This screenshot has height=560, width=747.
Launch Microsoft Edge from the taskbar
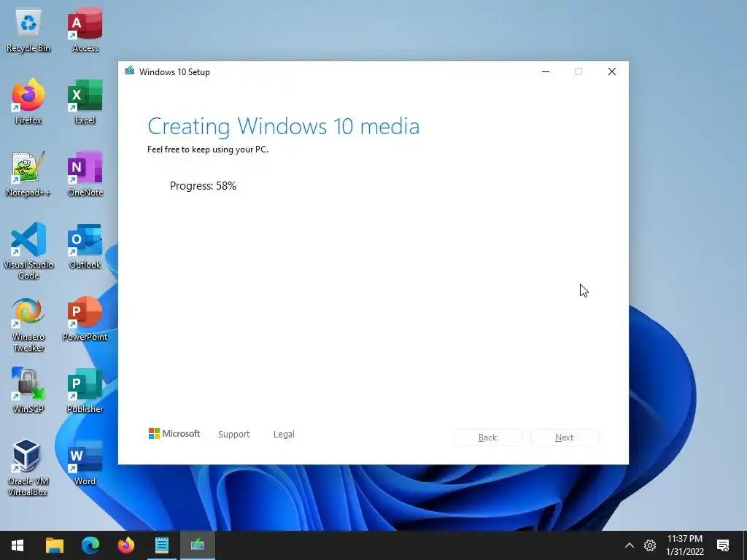[x=90, y=545]
